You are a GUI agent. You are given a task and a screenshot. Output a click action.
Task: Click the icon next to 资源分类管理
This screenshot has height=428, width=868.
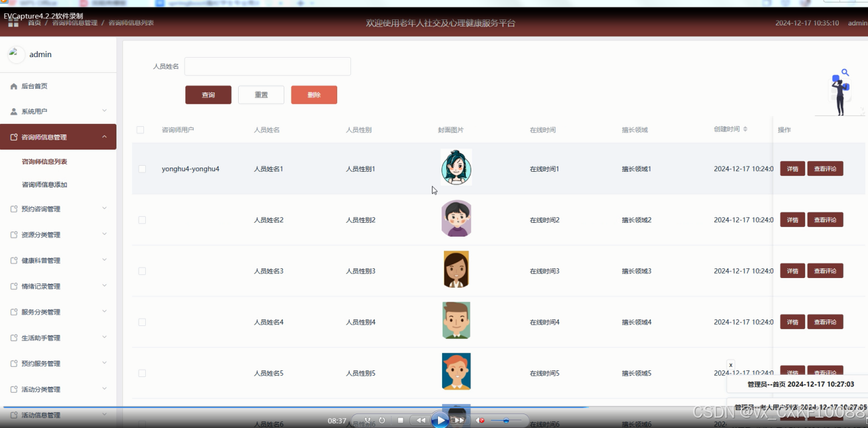tap(14, 235)
